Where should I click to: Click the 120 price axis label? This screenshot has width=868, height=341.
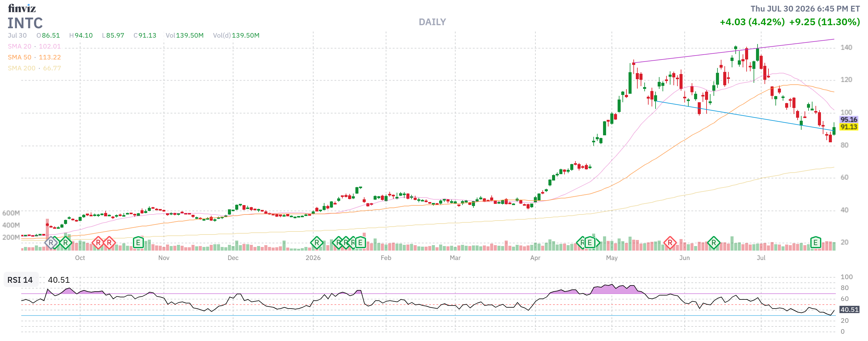(x=846, y=80)
